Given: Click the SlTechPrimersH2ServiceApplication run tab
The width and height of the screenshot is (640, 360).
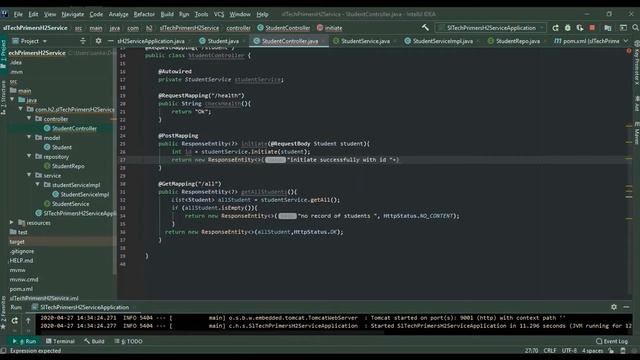Looking at the screenshot, I should (x=84, y=307).
